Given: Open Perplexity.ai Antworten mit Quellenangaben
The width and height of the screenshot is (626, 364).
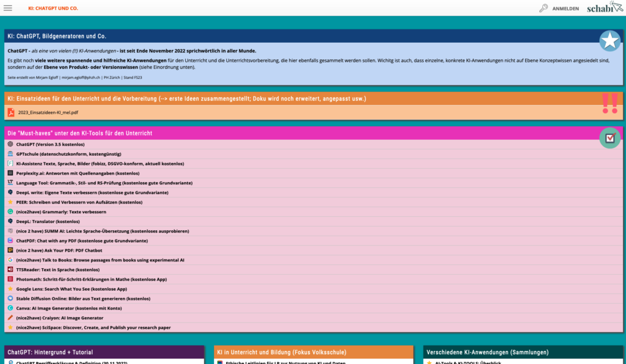Looking at the screenshot, I should pos(78,173).
